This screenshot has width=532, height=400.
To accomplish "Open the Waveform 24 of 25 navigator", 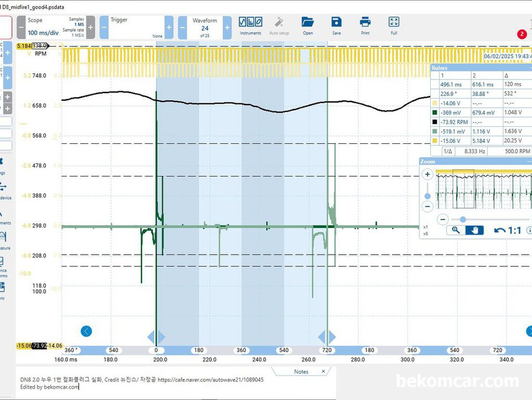I will pyautogui.click(x=205, y=28).
